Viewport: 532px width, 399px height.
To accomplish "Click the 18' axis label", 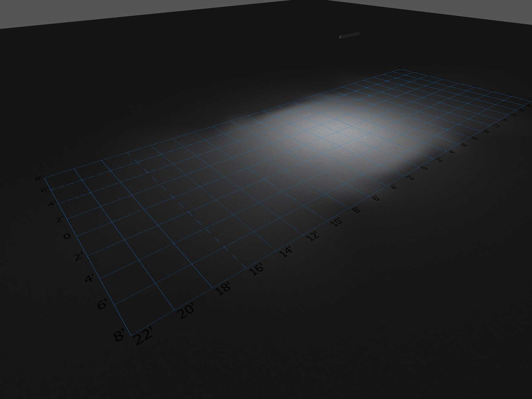I will tap(223, 288).
